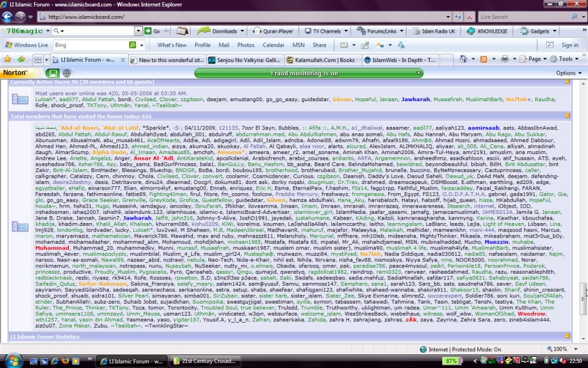This screenshot has width=588, height=368.
Task: Open Gadgets dropdown menu
Action: coord(555,31)
